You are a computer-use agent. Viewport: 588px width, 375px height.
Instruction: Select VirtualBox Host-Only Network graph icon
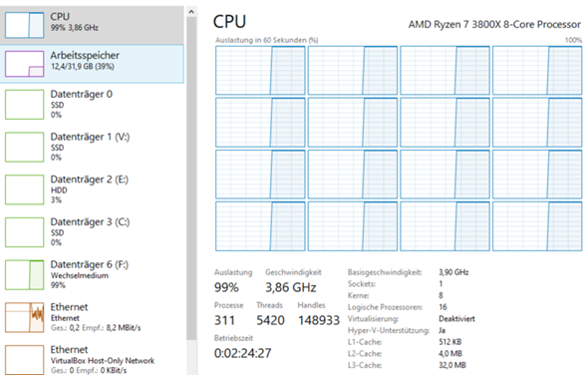pyautogui.click(x=24, y=360)
